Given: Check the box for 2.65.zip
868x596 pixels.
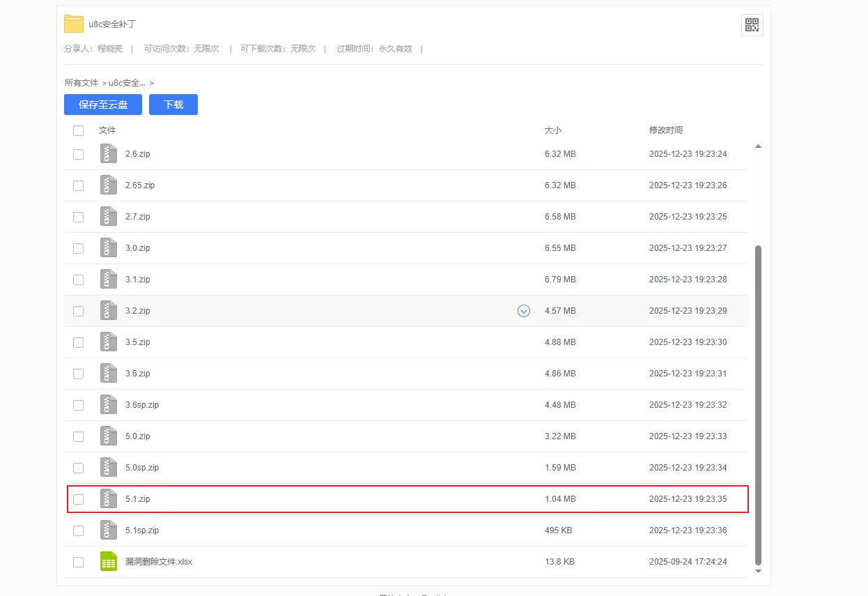Looking at the screenshot, I should (x=78, y=185).
